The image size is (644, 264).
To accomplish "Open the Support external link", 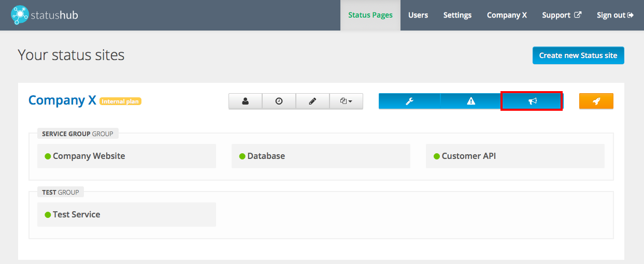I will [562, 15].
